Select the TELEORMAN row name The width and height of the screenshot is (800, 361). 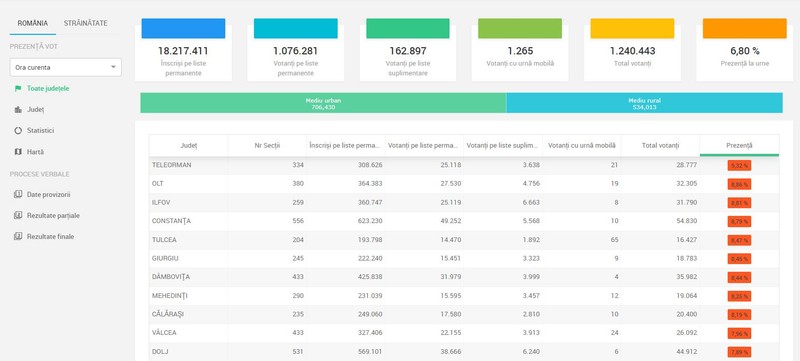pyautogui.click(x=171, y=165)
